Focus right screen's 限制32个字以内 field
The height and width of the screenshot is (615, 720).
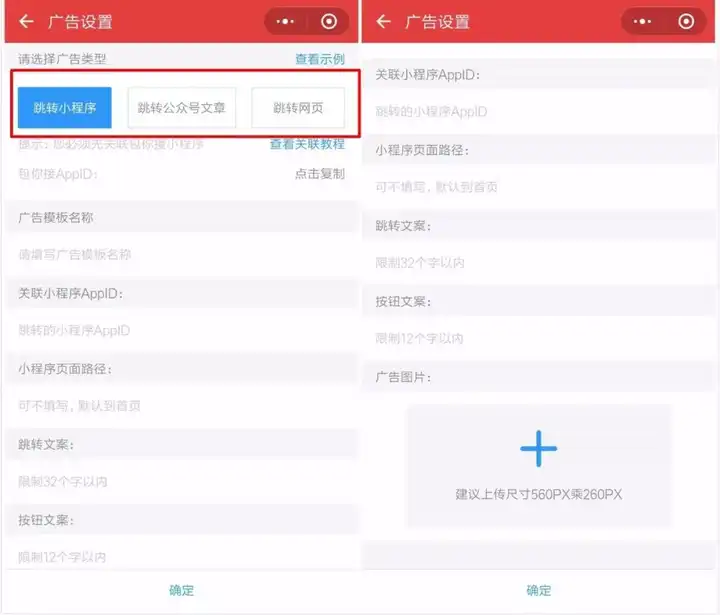coord(539,263)
